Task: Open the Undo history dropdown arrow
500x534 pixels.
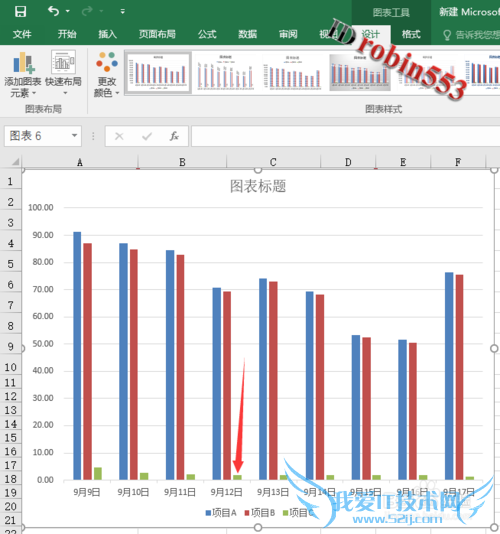Action: tap(68, 12)
